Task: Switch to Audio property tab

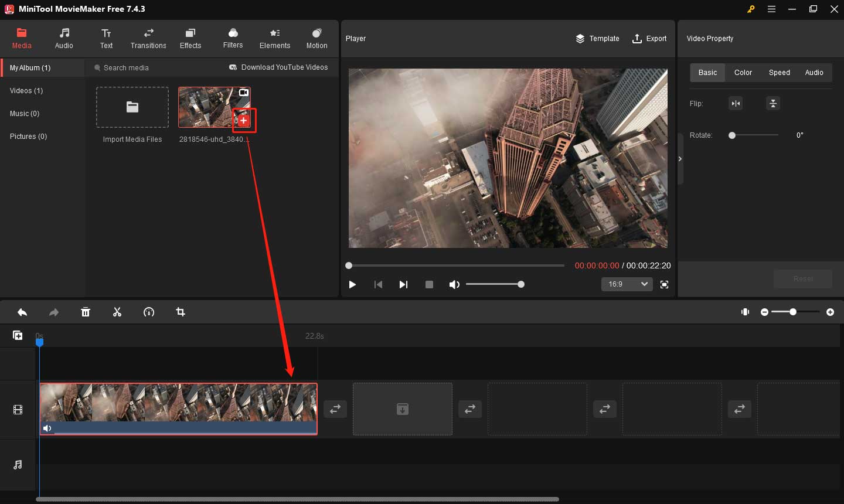Action: point(814,73)
